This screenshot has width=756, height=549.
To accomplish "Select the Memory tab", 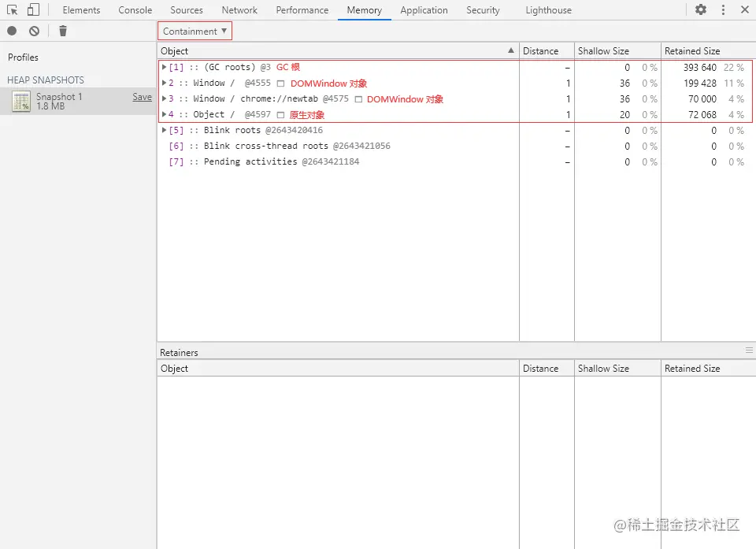I will pos(365,10).
